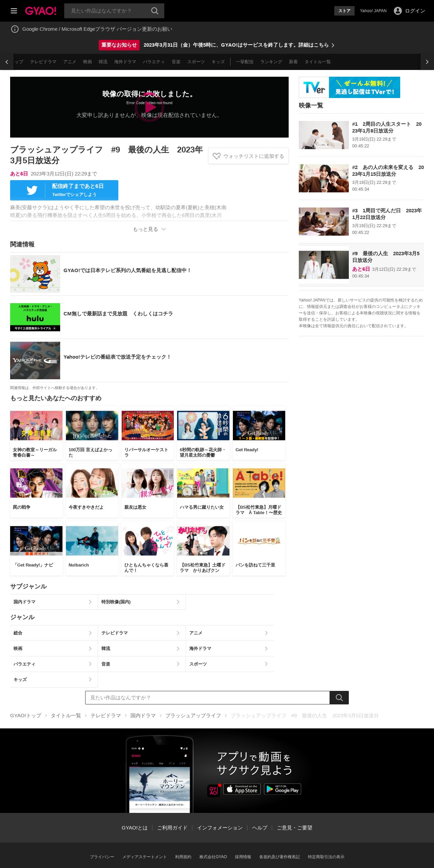
Task: Expand description with もっと見る
Action: click(x=149, y=229)
